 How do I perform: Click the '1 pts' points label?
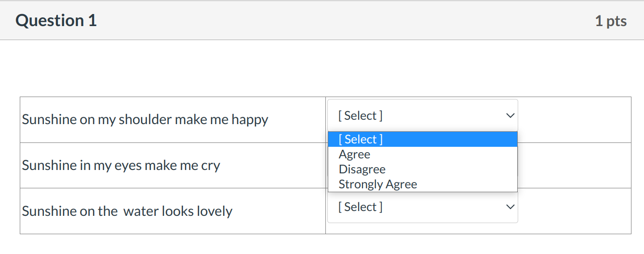[x=611, y=21]
